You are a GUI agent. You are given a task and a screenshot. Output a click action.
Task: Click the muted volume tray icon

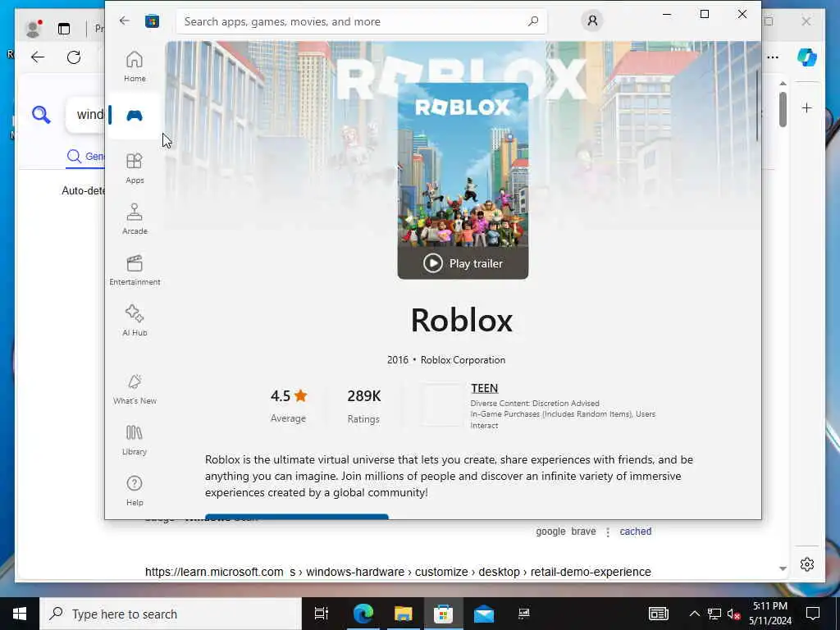point(733,614)
